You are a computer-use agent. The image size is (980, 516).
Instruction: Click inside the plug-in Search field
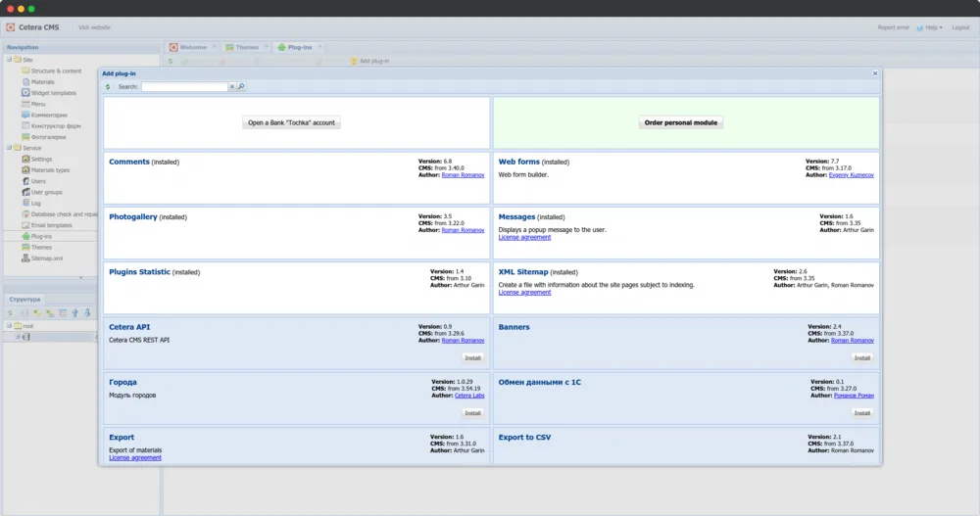pos(184,87)
